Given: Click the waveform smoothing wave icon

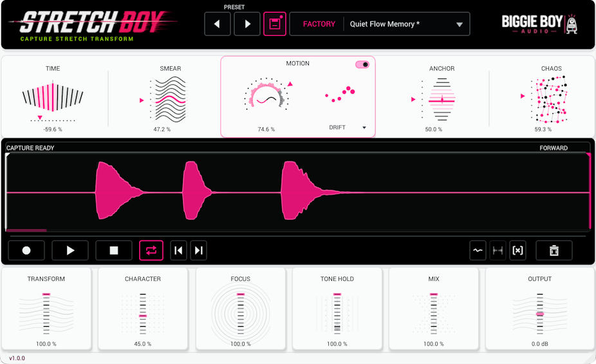Looking at the screenshot, I should point(478,250).
